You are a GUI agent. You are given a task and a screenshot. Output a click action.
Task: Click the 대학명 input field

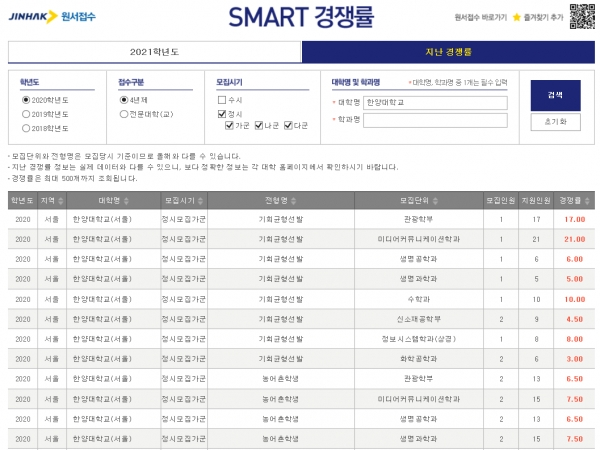(x=436, y=102)
